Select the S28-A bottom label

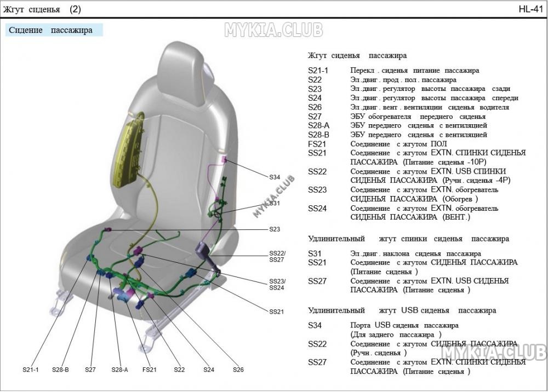pos(120,370)
